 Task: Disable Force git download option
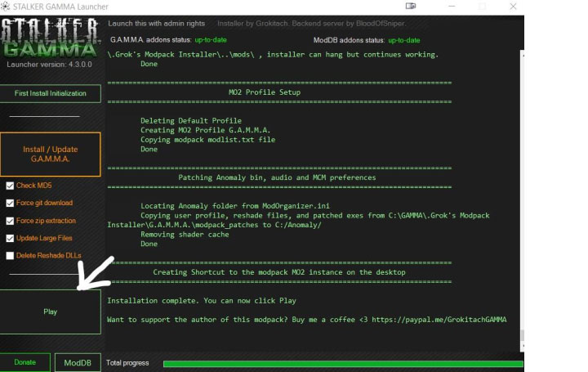(x=10, y=203)
